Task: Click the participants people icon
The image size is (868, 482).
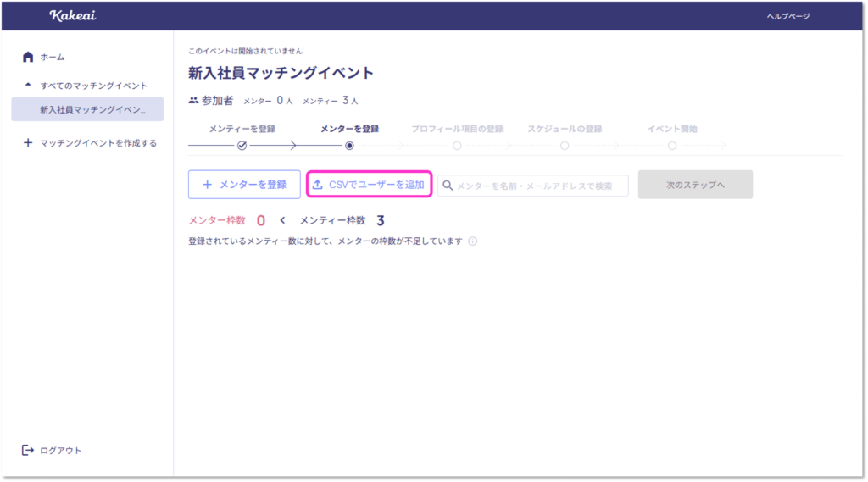Action: tap(193, 101)
